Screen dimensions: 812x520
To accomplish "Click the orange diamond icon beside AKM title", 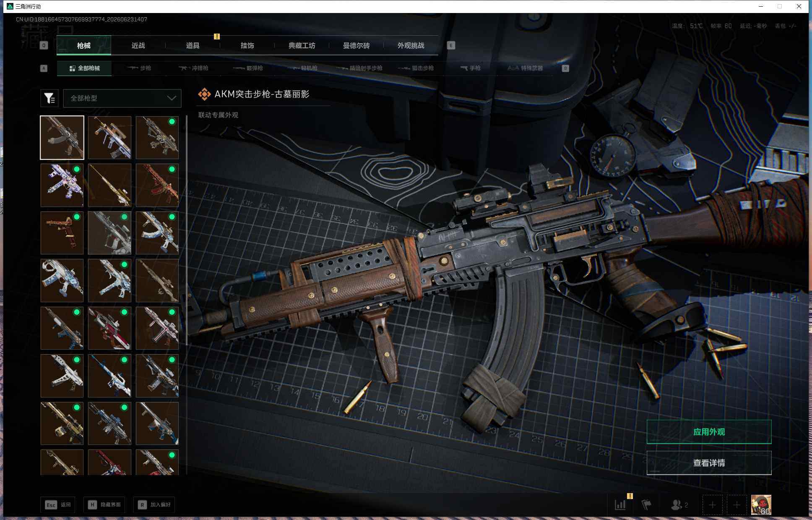I will click(x=204, y=94).
